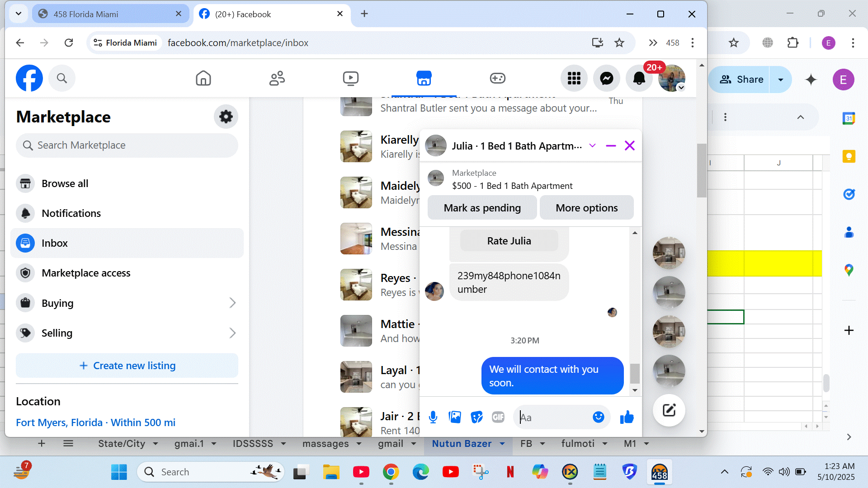Image resolution: width=868 pixels, height=488 pixels.
Task: Open the Facebook menu grid
Action: coord(574,79)
